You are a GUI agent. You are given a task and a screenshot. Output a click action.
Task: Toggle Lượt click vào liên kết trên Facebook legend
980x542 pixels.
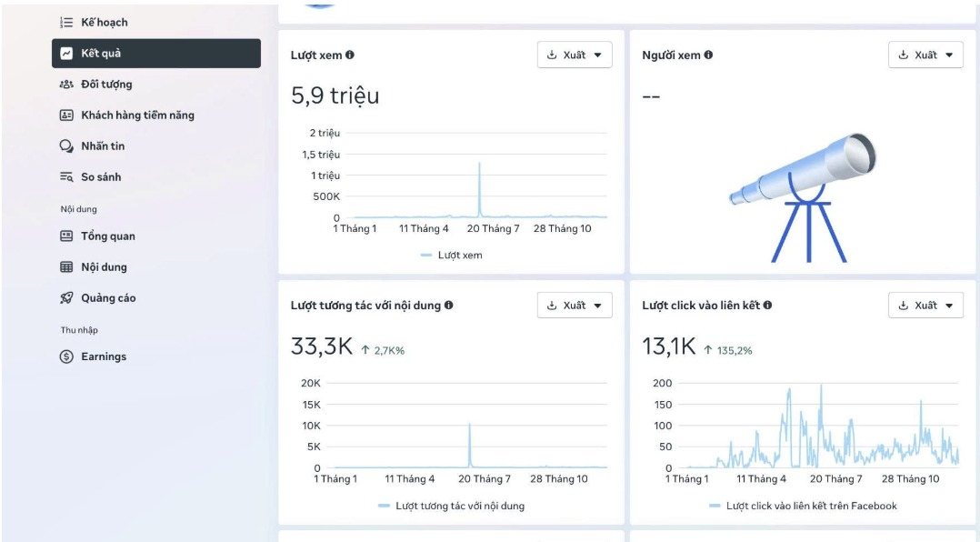coord(803,506)
